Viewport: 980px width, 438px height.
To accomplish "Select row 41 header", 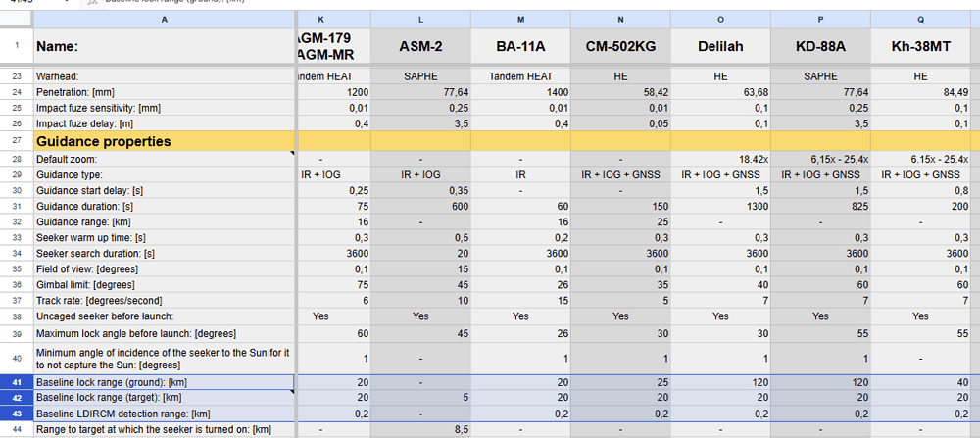I will pos(17,382).
